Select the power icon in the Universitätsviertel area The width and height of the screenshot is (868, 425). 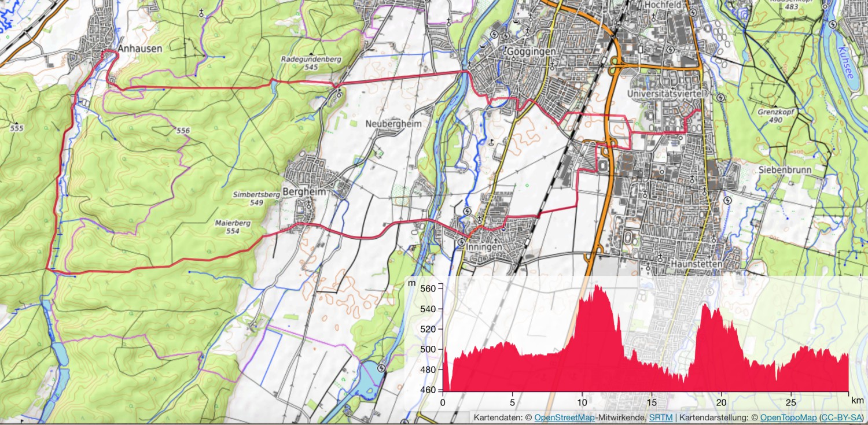pos(720,97)
